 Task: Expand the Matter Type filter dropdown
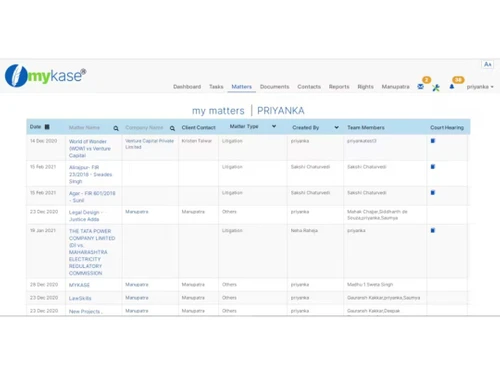pyautogui.click(x=274, y=126)
